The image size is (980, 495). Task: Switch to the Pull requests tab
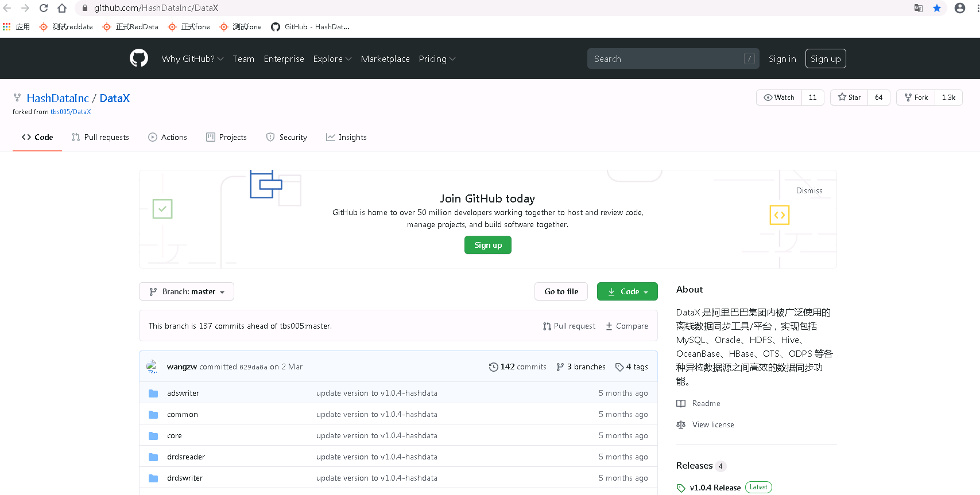[100, 138]
